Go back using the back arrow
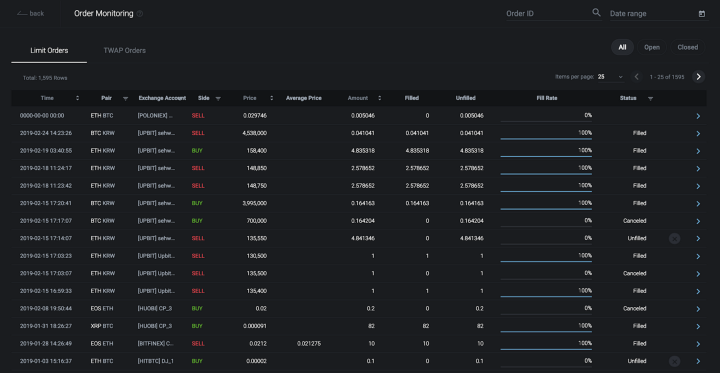720x373 pixels. pos(30,13)
